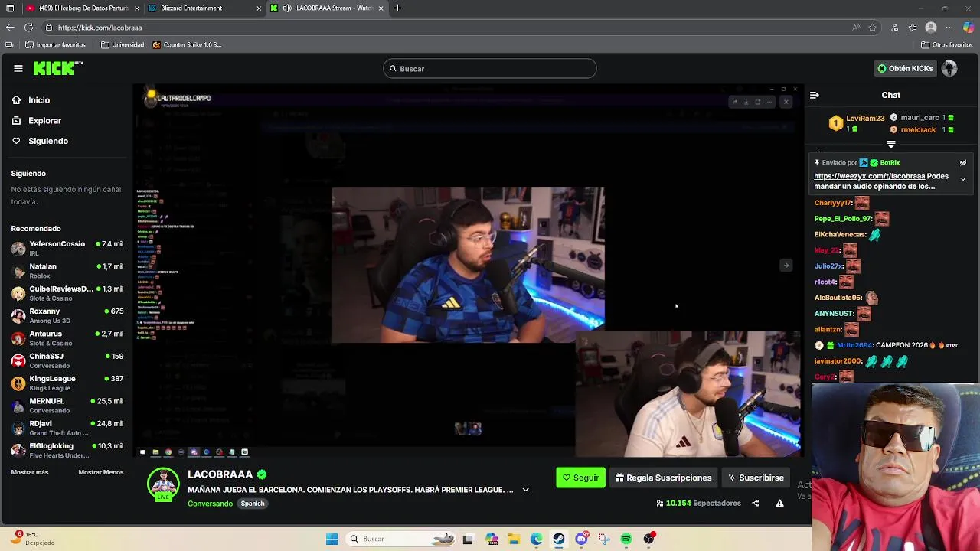The image size is (980, 551).
Task: Click the Spanish language tag
Action: 253,504
